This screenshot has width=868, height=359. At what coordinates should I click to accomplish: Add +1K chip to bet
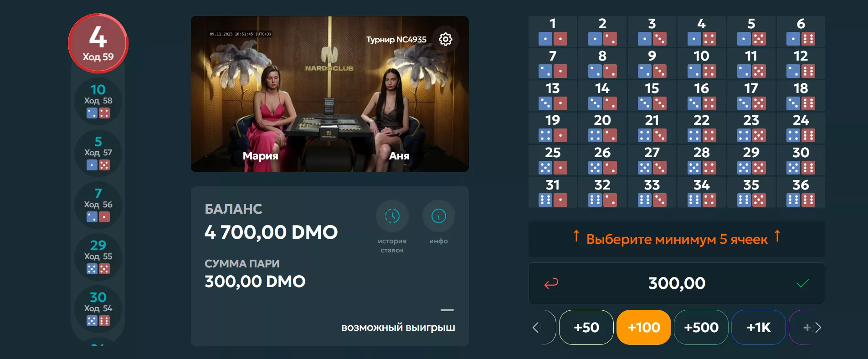[x=759, y=328]
